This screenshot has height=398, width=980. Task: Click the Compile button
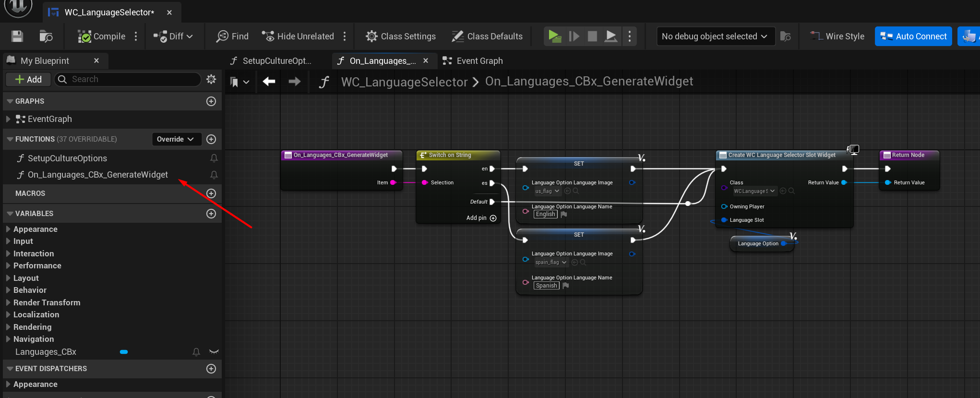(x=102, y=36)
